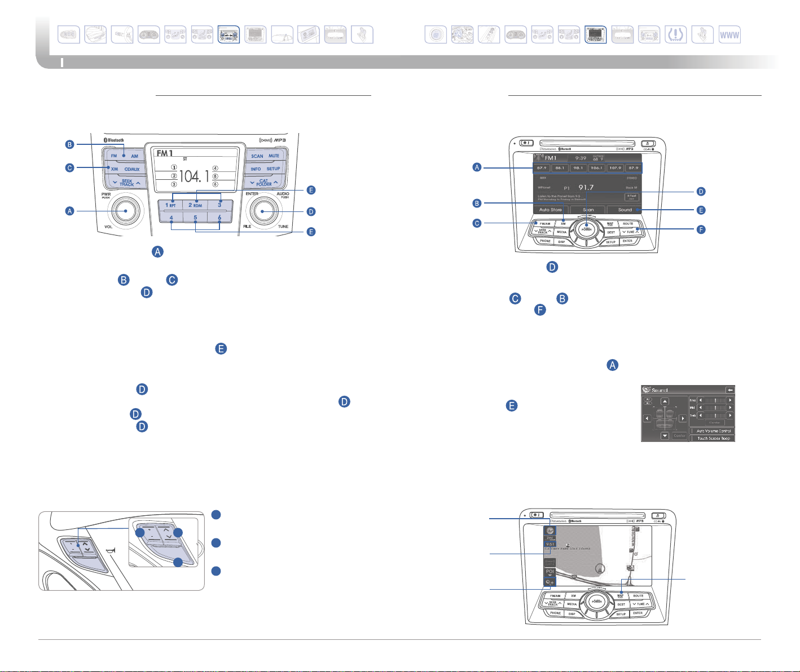Adjust the Mid slider in Sound screen

point(715,408)
